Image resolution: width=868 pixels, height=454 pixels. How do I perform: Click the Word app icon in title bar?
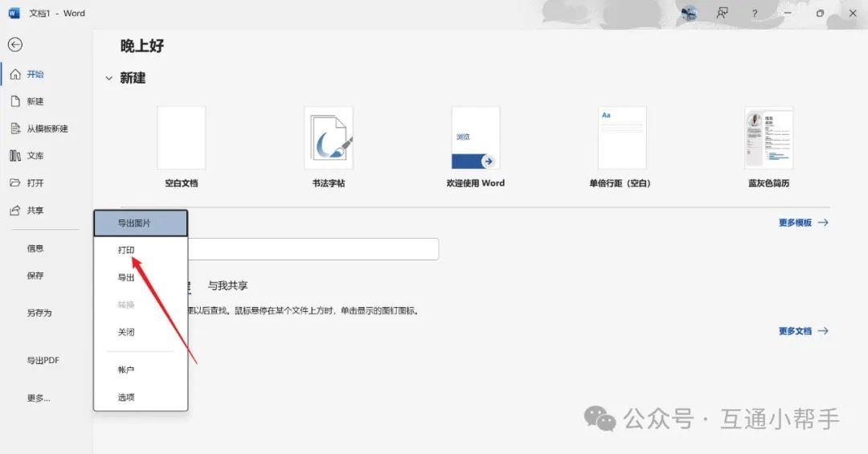click(14, 14)
